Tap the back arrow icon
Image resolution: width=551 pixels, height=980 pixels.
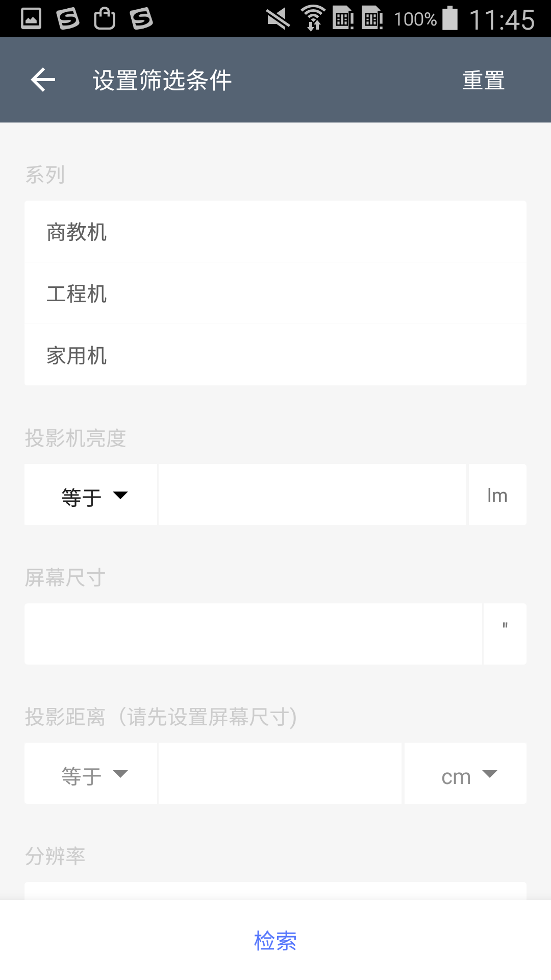(43, 80)
